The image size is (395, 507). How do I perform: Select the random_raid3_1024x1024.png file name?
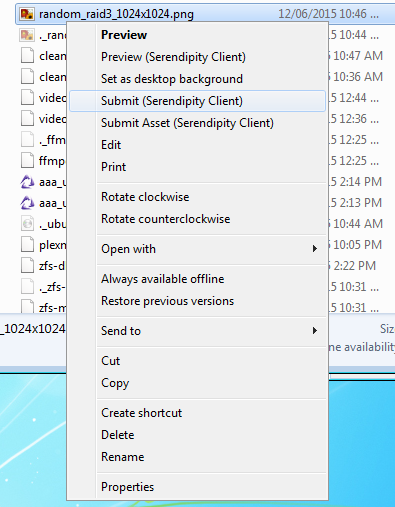click(116, 14)
